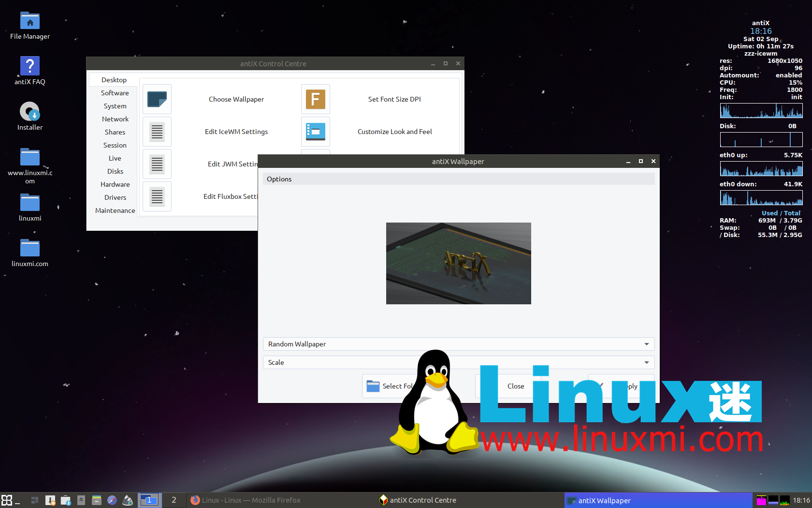Maximize the antiX Wallpaper window
This screenshot has width=812, height=508.
tap(641, 161)
